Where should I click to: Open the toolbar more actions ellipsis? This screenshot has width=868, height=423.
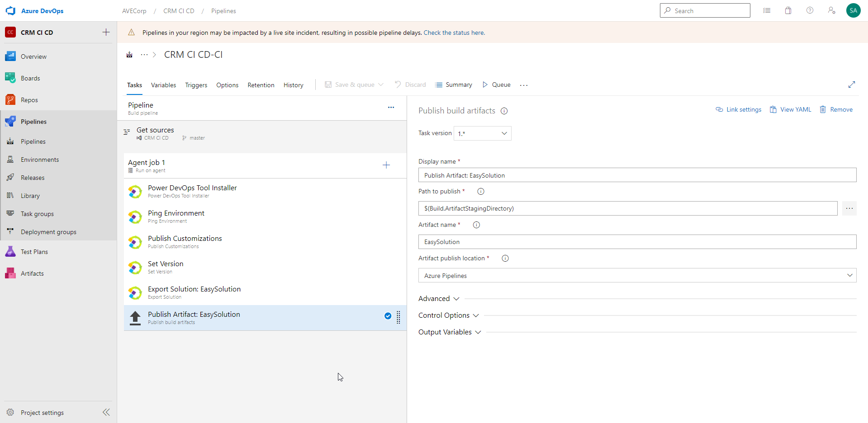point(524,85)
